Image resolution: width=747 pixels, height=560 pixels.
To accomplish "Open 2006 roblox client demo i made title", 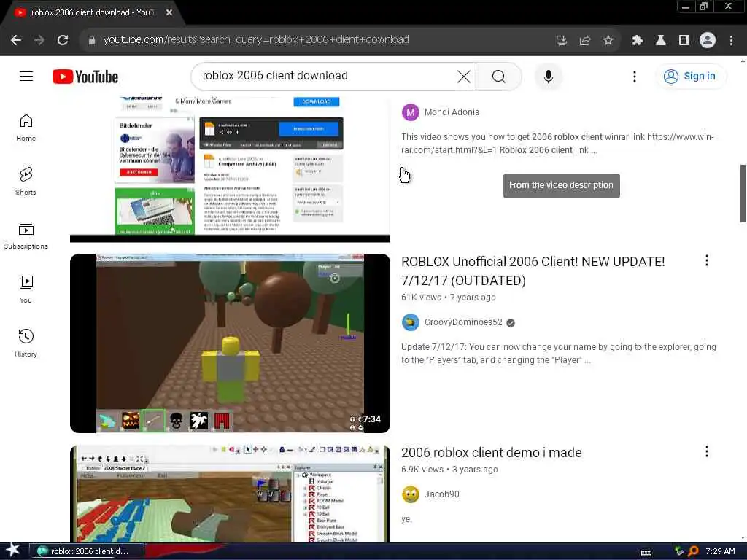I will tap(491, 452).
